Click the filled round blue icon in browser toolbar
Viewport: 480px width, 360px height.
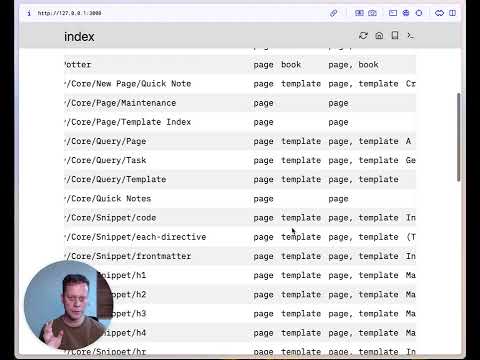click(x=406, y=13)
